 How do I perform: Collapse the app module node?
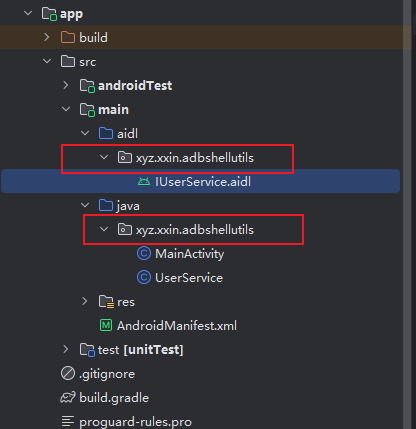[x=28, y=14]
